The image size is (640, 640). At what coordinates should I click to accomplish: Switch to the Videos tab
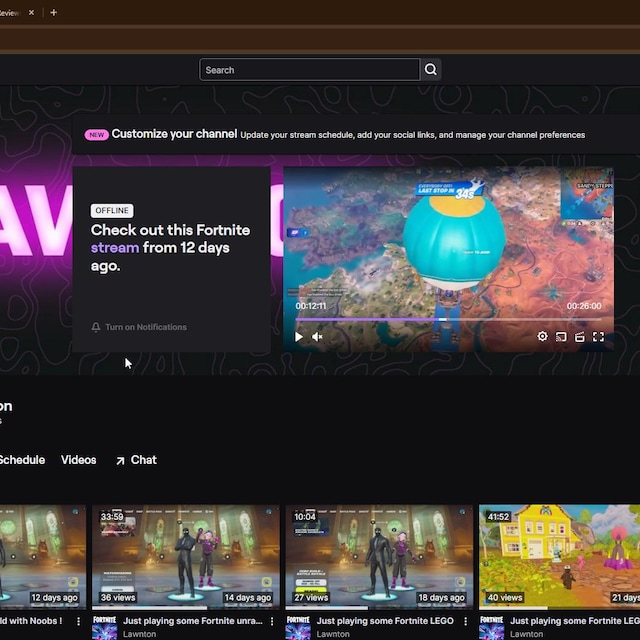(x=79, y=460)
